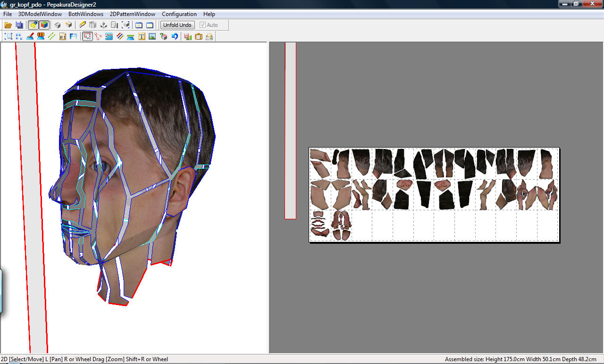This screenshot has width=604, height=364.
Task: Click the gray cylinder icon
Action: click(93, 25)
